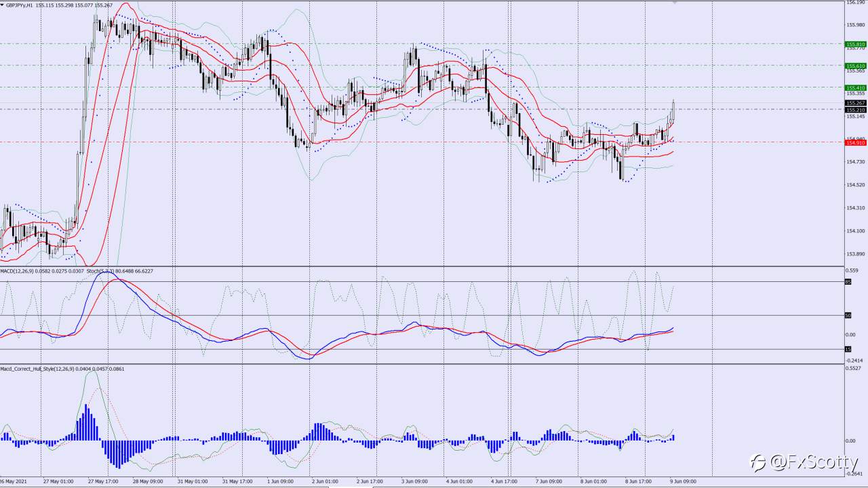Click the green 155.610 price level label
868x488 pixels.
856,66
